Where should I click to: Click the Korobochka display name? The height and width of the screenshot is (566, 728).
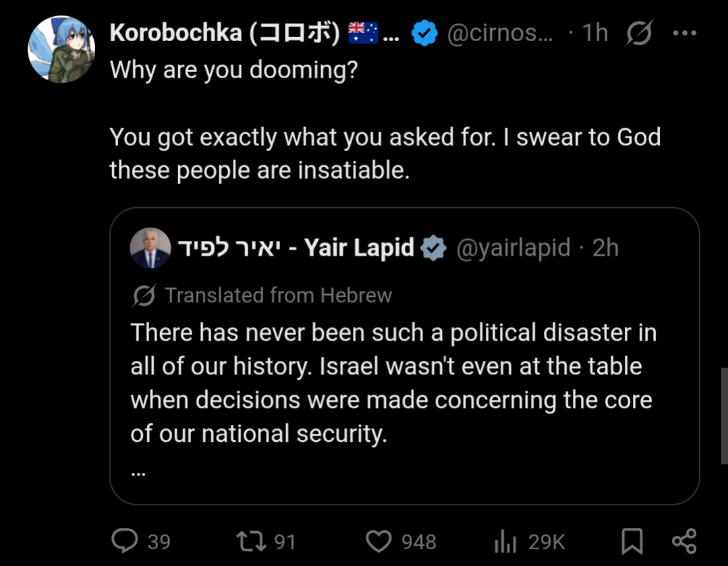pyautogui.click(x=224, y=33)
